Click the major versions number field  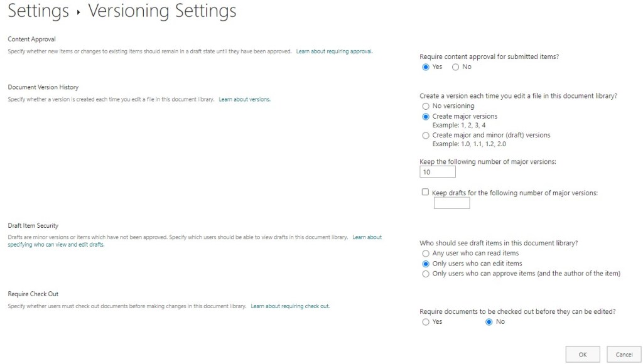(x=438, y=172)
